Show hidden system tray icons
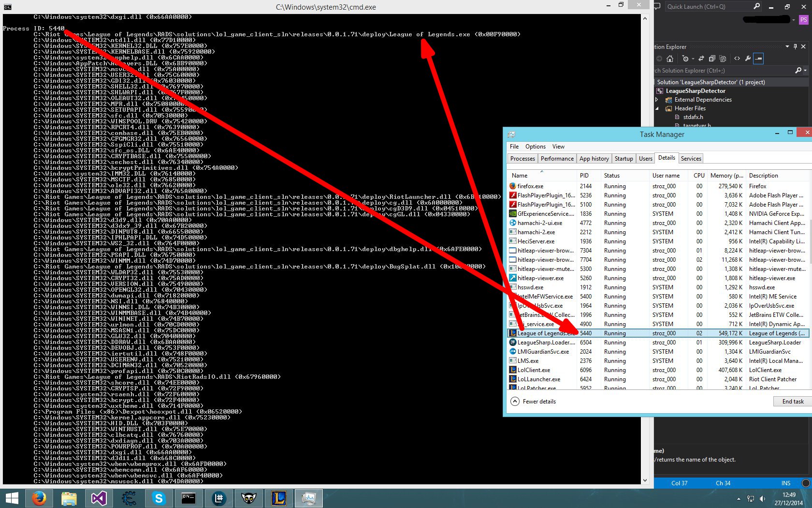 739,499
